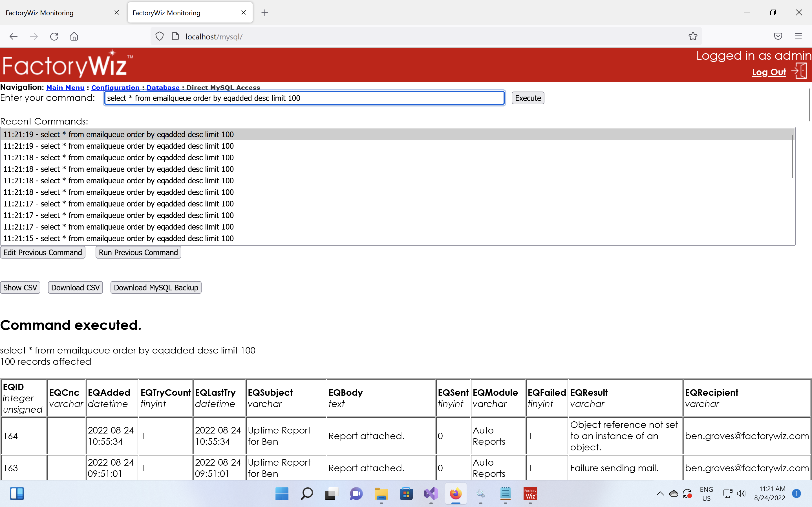Click the Run Previous Command button

(x=138, y=252)
